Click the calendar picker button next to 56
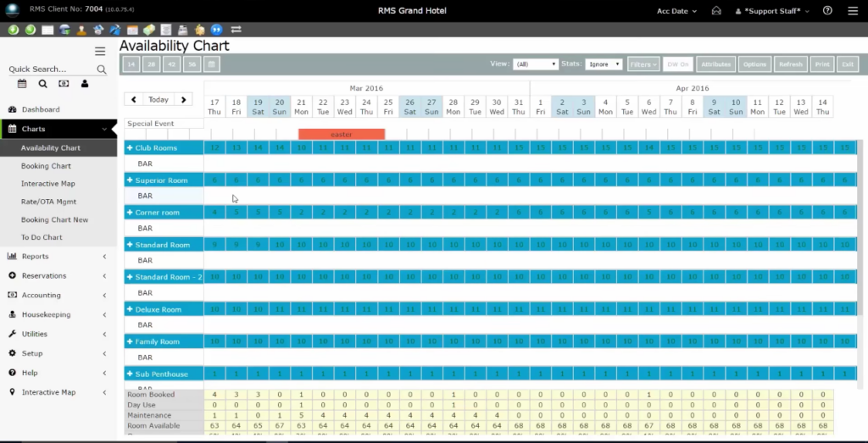The image size is (868, 443). [x=211, y=64]
